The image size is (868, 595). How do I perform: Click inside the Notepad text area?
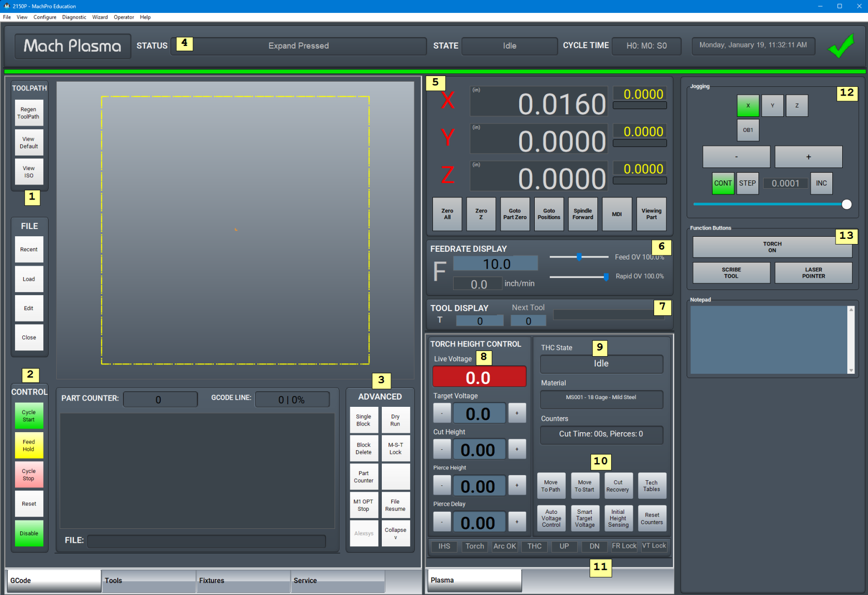pos(769,340)
